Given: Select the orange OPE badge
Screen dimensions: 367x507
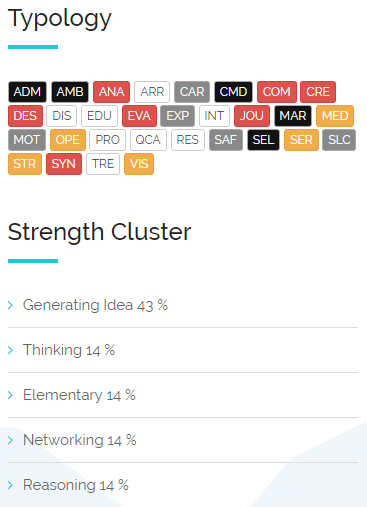Looking at the screenshot, I should (68, 140).
